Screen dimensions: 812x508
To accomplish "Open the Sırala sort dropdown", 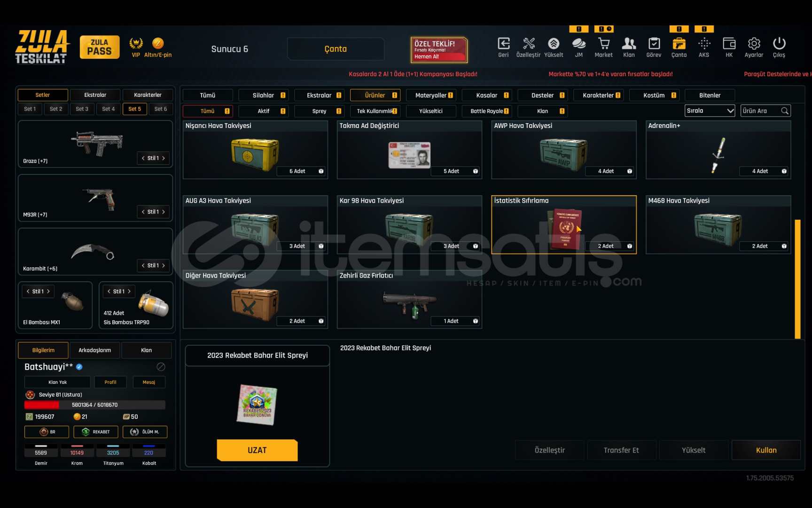I will coord(710,111).
